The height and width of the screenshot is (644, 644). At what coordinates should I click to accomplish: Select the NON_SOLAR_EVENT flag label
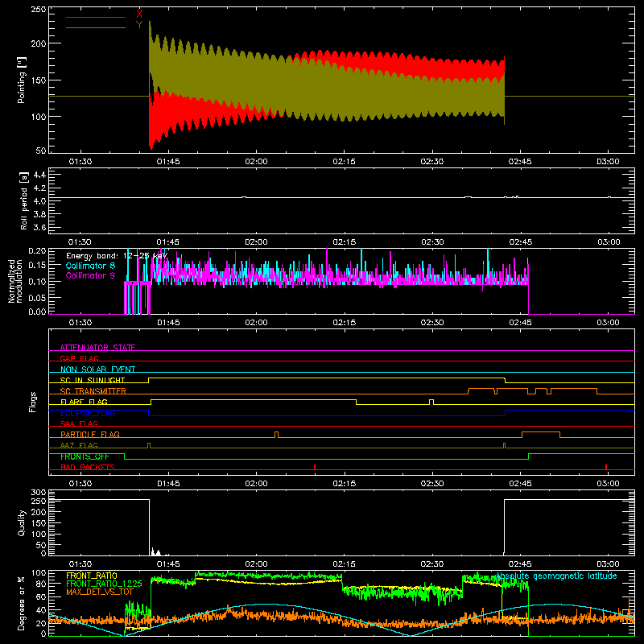tap(97, 369)
